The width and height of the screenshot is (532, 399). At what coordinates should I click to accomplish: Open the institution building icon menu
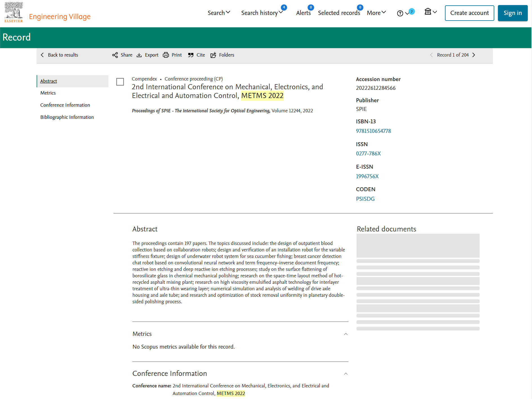pyautogui.click(x=431, y=12)
